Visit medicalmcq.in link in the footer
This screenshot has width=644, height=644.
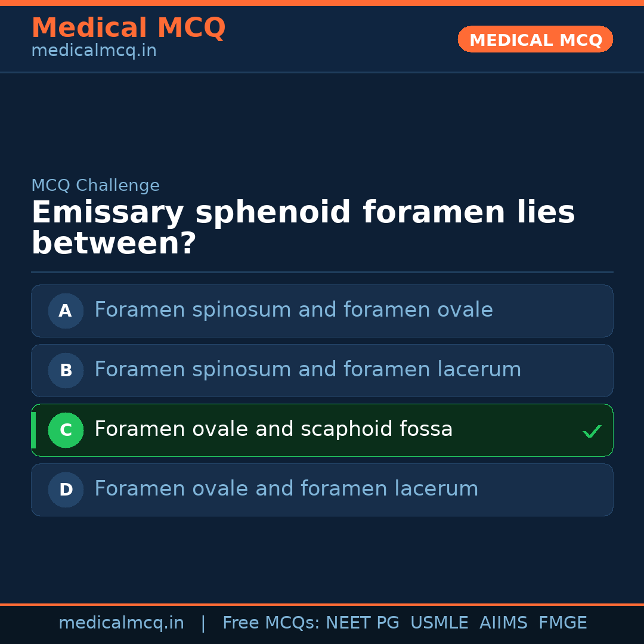coord(121,623)
